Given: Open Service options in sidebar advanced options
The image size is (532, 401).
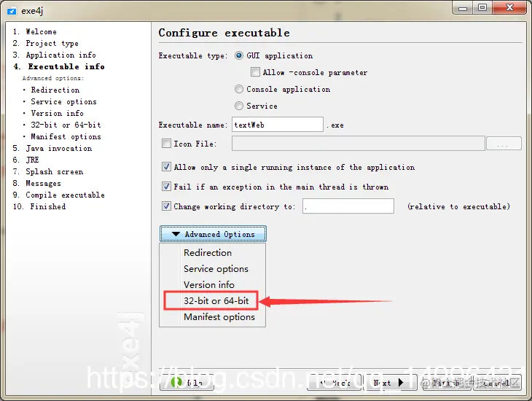Looking at the screenshot, I should pyautogui.click(x=63, y=101).
